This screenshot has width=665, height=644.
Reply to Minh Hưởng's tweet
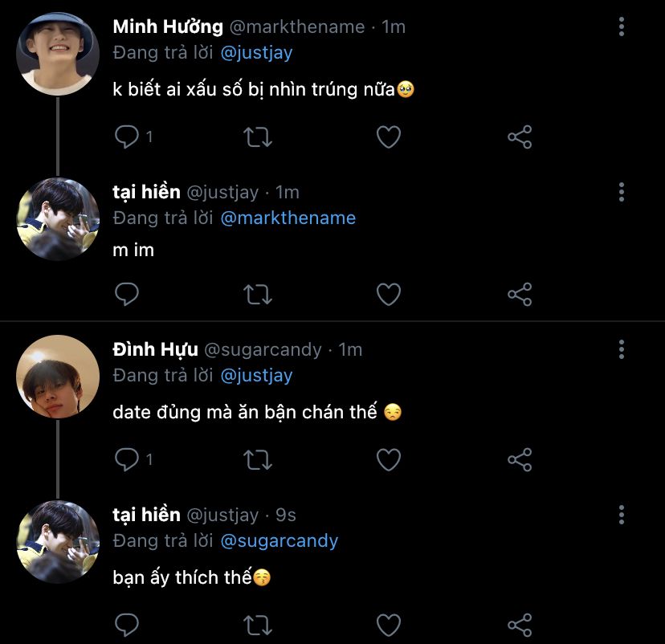click(x=127, y=137)
